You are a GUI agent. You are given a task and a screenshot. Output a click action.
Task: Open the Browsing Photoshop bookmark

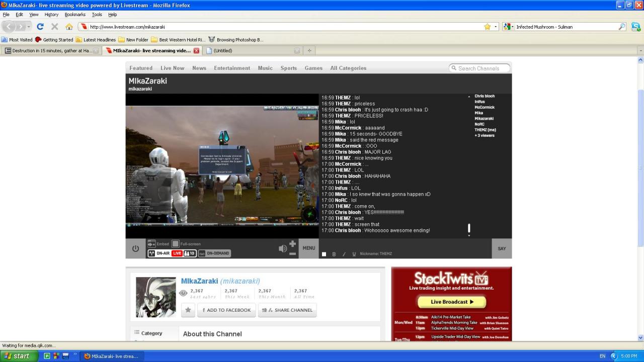(x=235, y=40)
